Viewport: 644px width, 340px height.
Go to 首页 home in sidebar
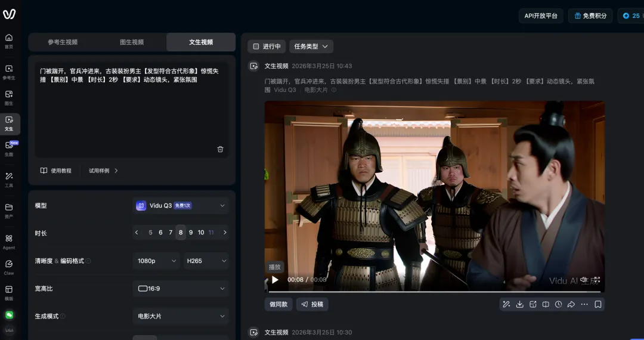coord(8,41)
